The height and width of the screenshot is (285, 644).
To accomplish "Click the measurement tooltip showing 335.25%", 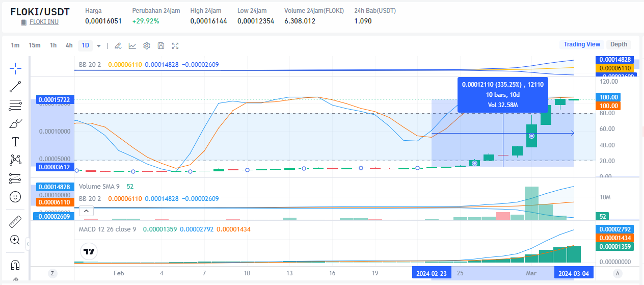I will pyautogui.click(x=503, y=94).
